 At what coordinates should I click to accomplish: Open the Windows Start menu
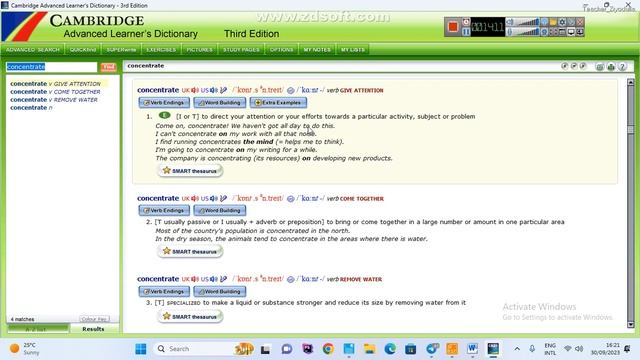click(x=141, y=349)
